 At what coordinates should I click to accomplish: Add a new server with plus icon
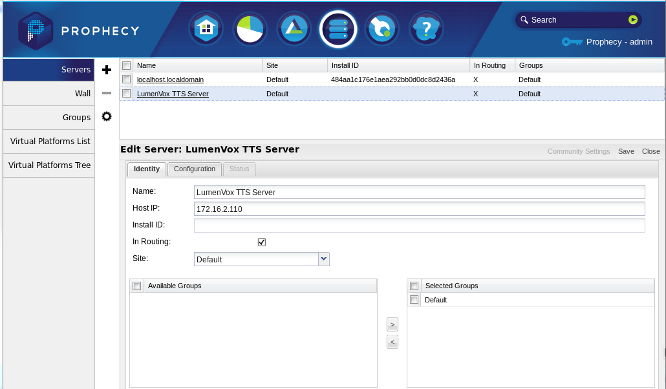click(107, 70)
